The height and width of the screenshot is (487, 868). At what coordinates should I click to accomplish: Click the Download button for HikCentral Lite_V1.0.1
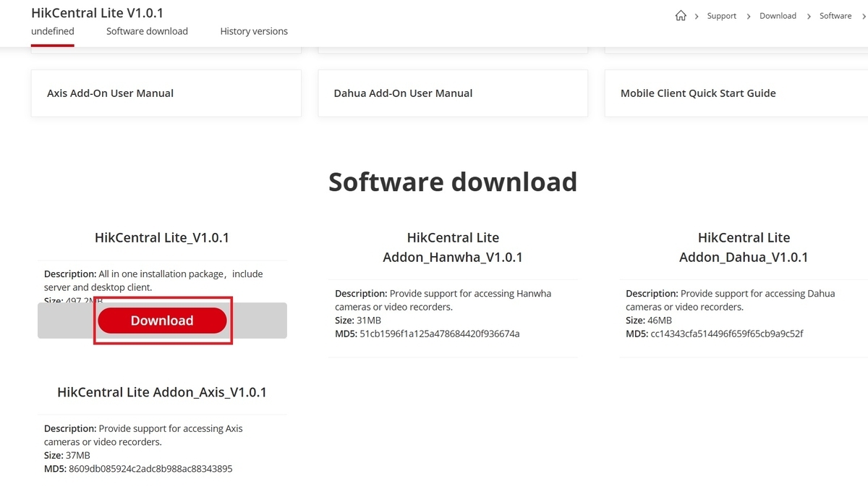162,321
